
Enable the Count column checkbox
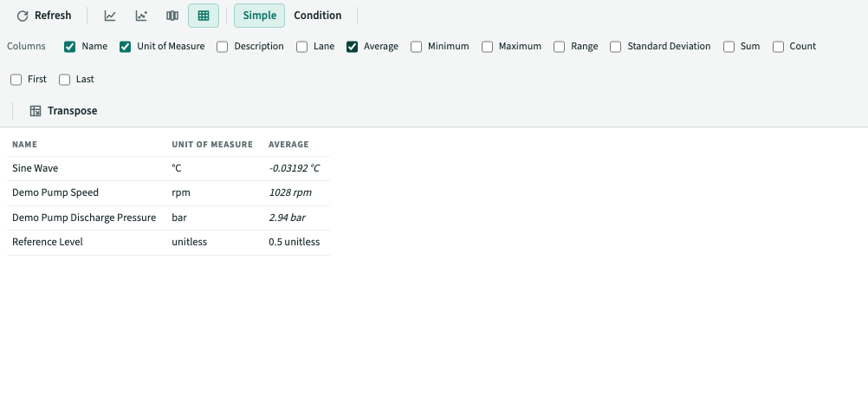click(x=778, y=47)
